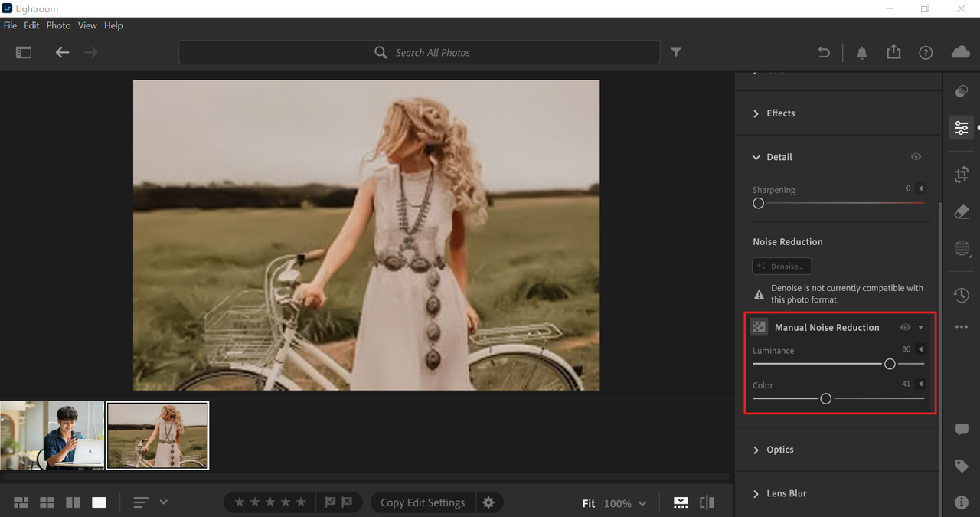Open the File menu
Screen dimensions: 980x517
click(x=10, y=25)
